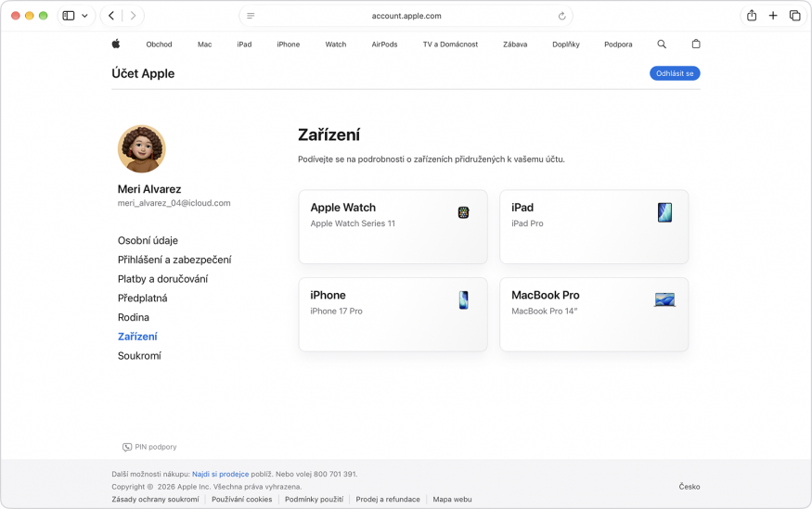Open Zábava in the navigation bar

click(x=515, y=45)
